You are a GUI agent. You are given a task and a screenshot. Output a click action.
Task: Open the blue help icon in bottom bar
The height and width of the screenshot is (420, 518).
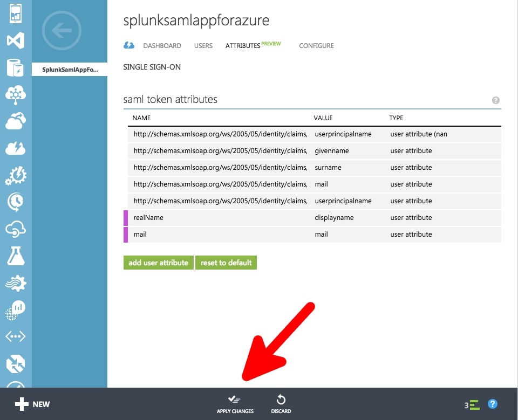coord(492,404)
